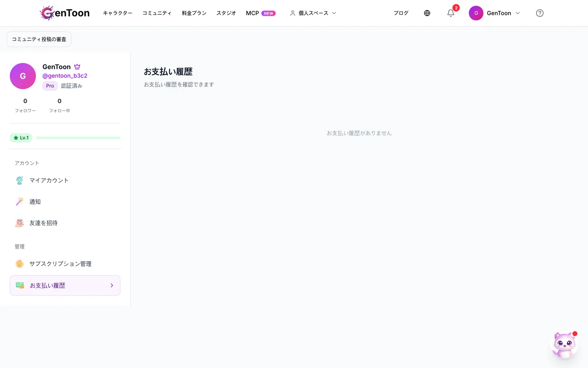Open the フォロワー count
The width and height of the screenshot is (588, 368).
25,105
